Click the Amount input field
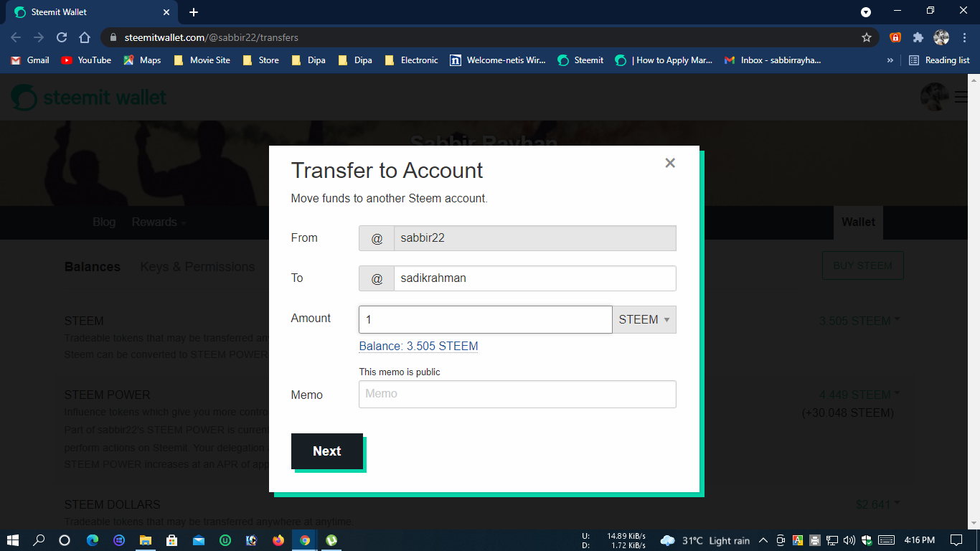 [486, 320]
